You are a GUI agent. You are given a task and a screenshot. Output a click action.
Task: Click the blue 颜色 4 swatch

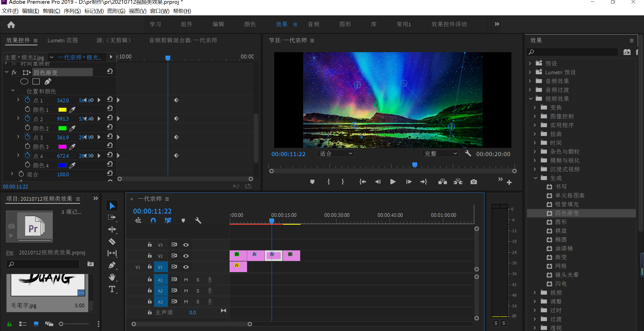pyautogui.click(x=62, y=165)
